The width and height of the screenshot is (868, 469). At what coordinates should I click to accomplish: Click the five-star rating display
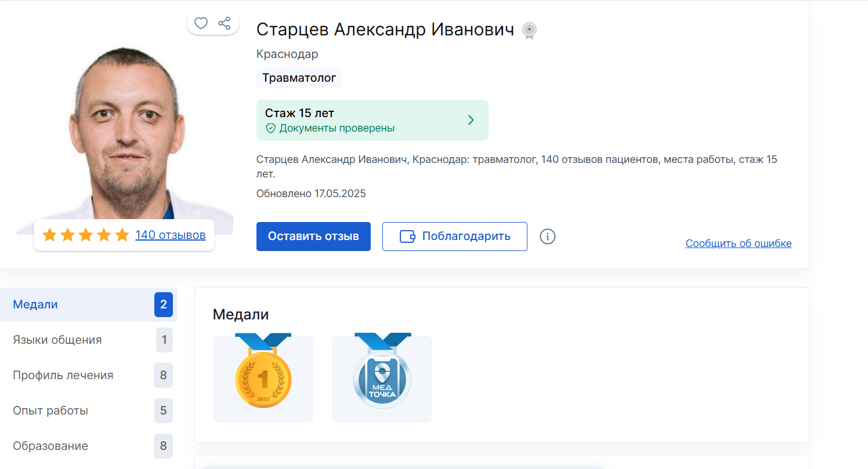[x=85, y=234]
